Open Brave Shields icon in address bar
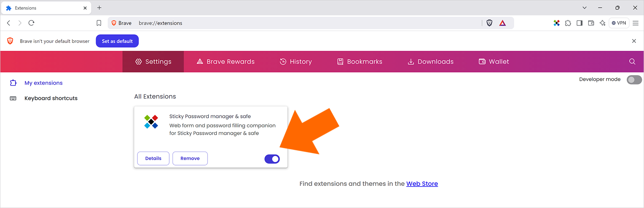This screenshot has width=644, height=208. coord(489,23)
